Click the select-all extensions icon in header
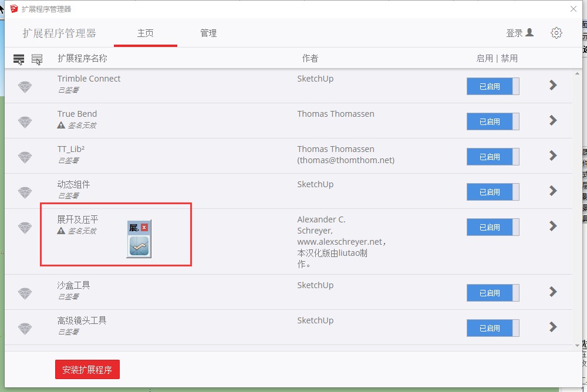The width and height of the screenshot is (587, 392). [19, 59]
